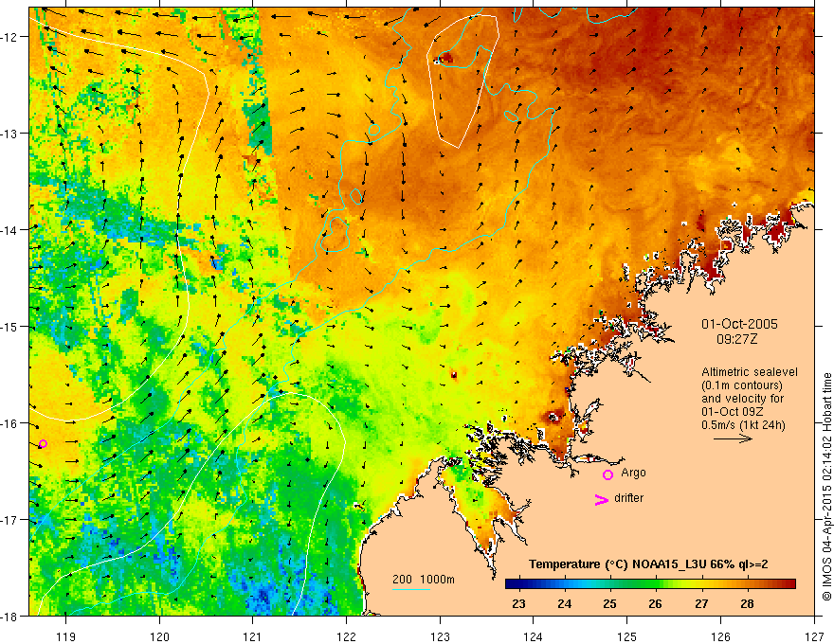Click latitude axis label -15

pyautogui.click(x=11, y=326)
